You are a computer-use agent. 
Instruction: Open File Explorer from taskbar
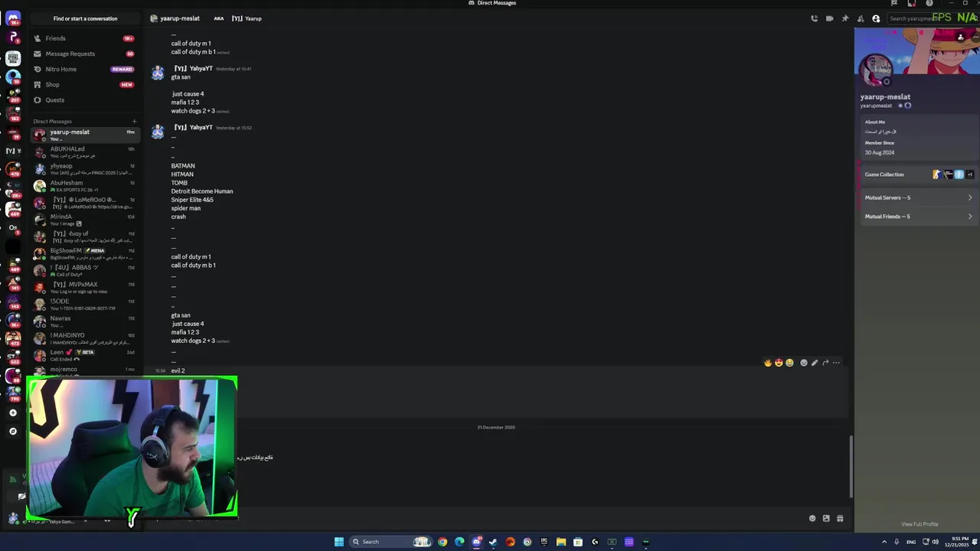click(561, 542)
